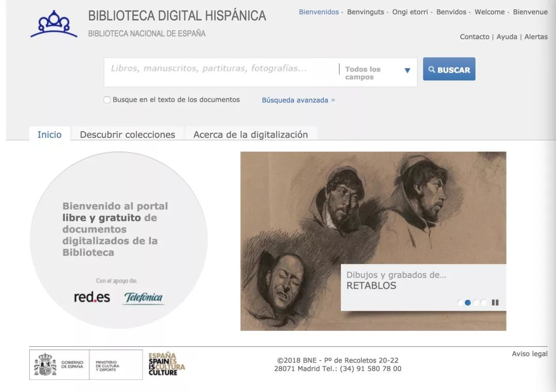Select the third carousel dot

point(476,302)
